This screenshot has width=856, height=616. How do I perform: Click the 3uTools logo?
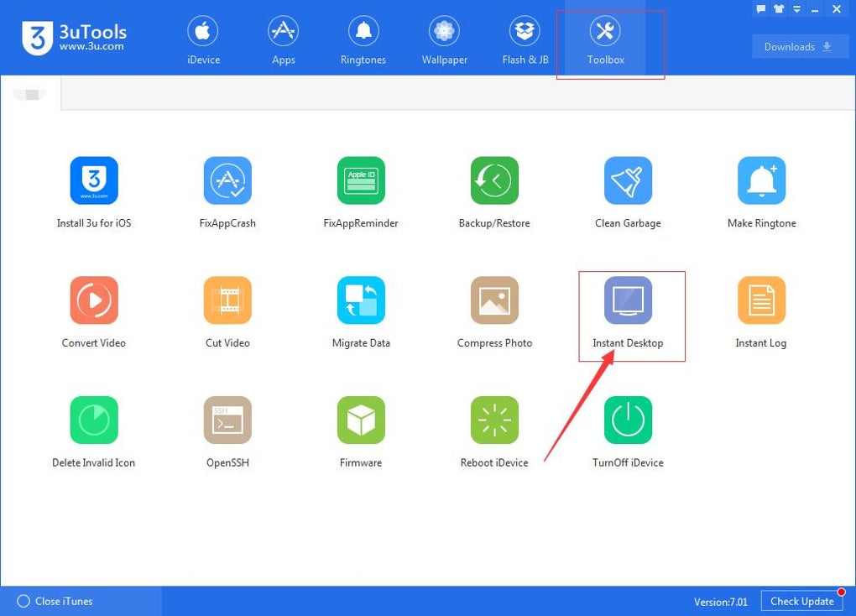point(74,37)
